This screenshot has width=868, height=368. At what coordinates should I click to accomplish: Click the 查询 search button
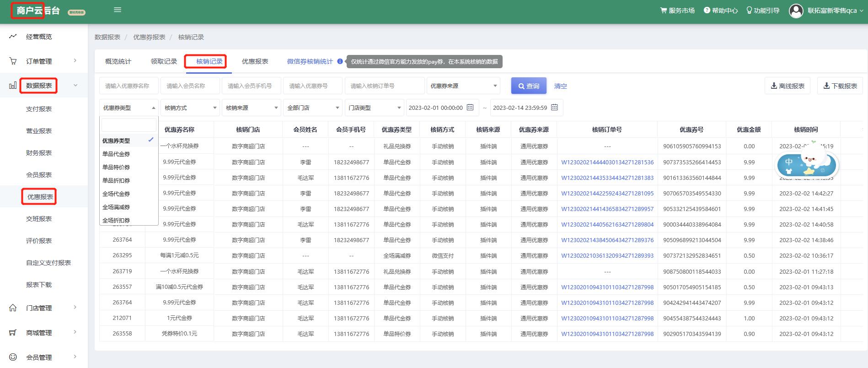tap(529, 86)
